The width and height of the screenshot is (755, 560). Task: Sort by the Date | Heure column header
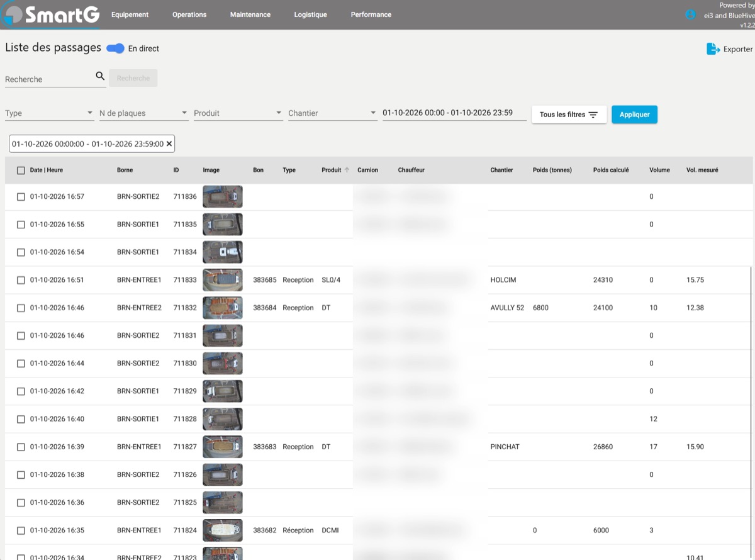click(47, 170)
